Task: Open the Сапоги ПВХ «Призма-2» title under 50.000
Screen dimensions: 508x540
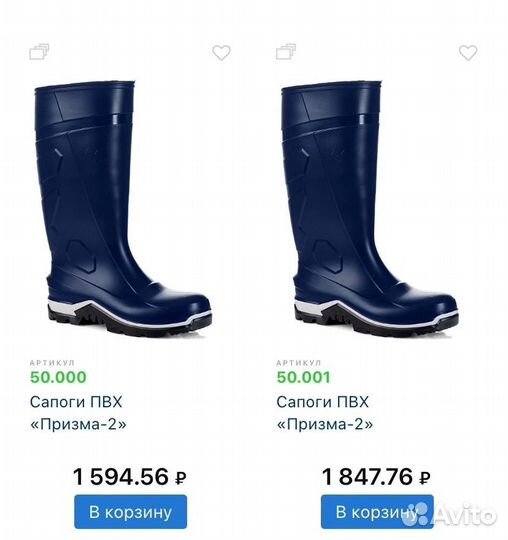Action: point(78,413)
